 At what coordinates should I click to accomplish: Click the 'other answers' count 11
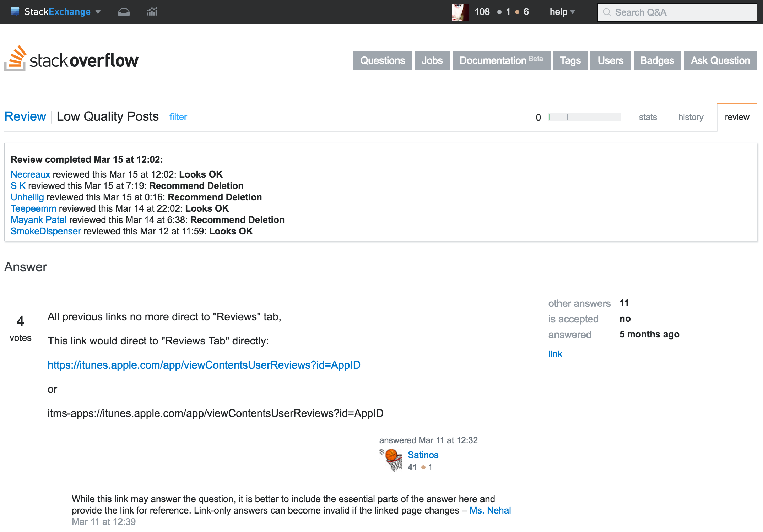click(x=624, y=303)
